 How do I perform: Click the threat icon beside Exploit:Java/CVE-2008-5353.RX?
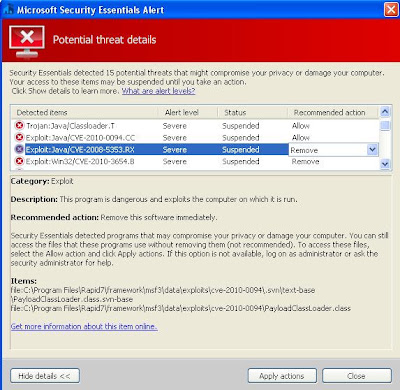click(20, 149)
